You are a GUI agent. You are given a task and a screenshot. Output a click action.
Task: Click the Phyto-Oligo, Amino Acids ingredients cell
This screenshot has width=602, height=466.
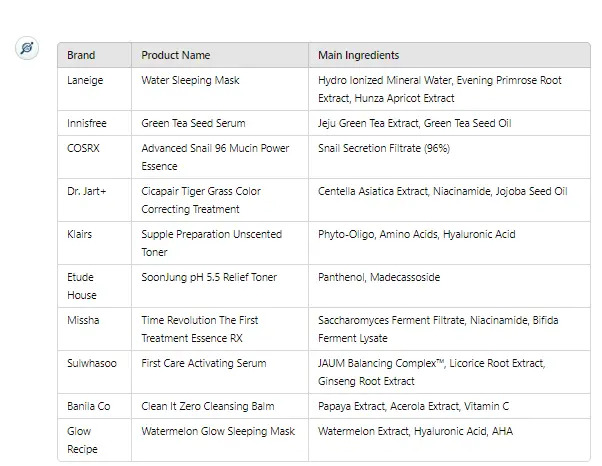pos(417,234)
